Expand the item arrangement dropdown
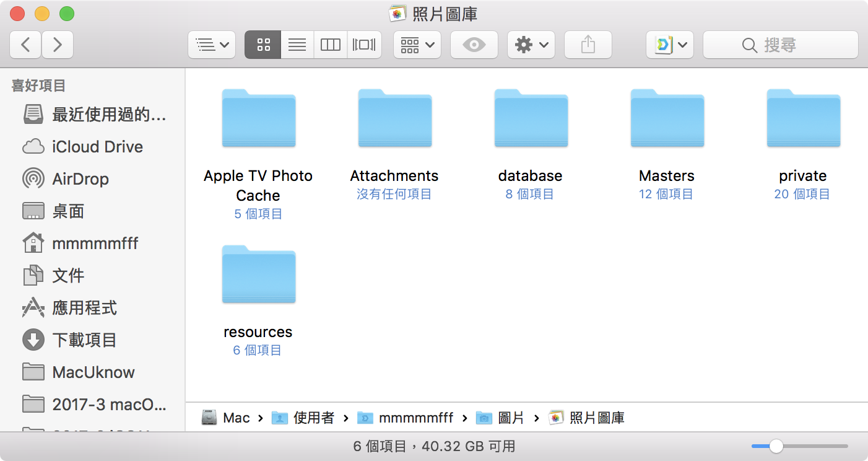Viewport: 868px width, 461px height. coord(417,45)
